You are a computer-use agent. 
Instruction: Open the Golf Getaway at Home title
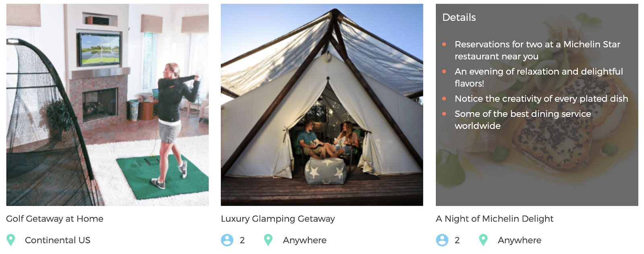[x=55, y=219]
